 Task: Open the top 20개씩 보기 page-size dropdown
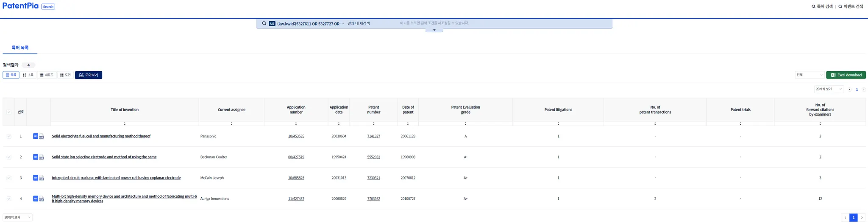[829, 89]
